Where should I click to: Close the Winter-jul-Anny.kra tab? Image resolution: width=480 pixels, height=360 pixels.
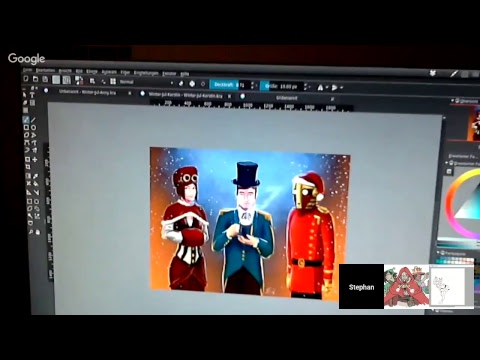point(130,93)
